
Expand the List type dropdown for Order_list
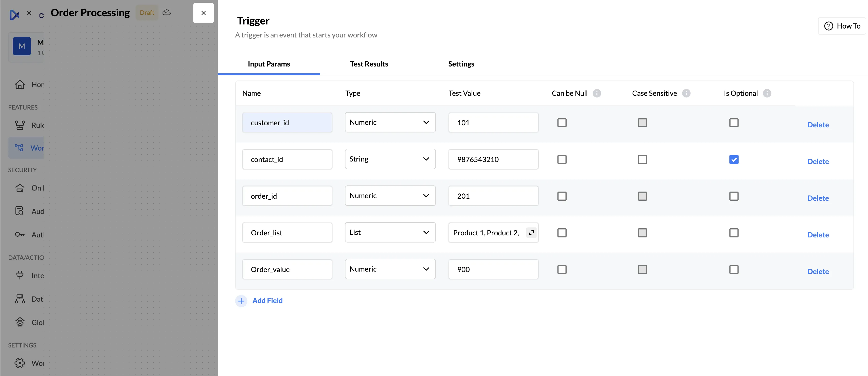(390, 233)
